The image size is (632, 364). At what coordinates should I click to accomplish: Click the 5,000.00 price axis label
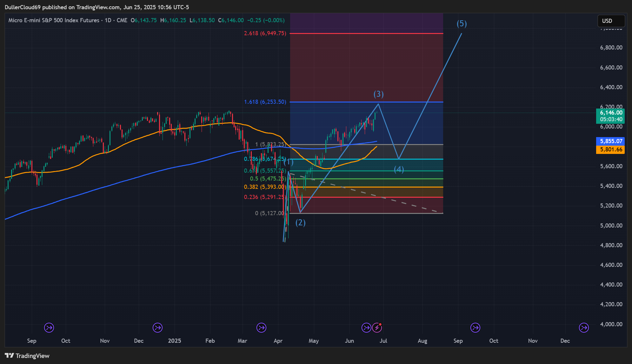pos(611,226)
